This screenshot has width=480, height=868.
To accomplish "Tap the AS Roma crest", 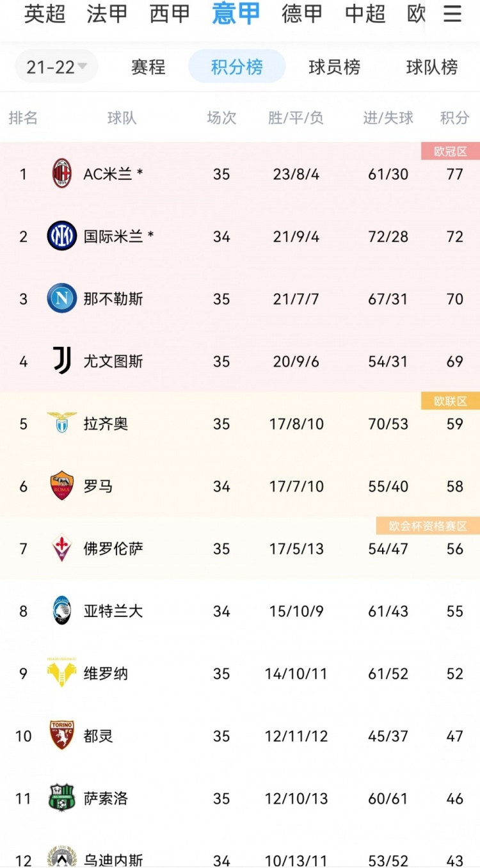I will [62, 486].
